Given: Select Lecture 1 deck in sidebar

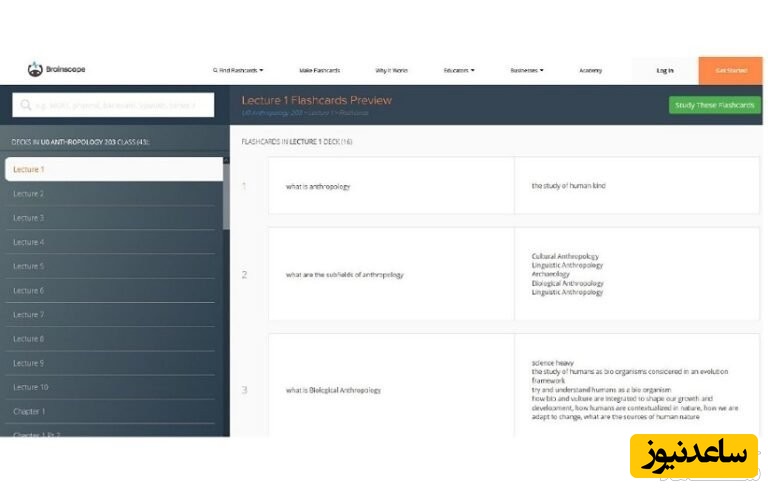Looking at the screenshot, I should coord(113,169).
